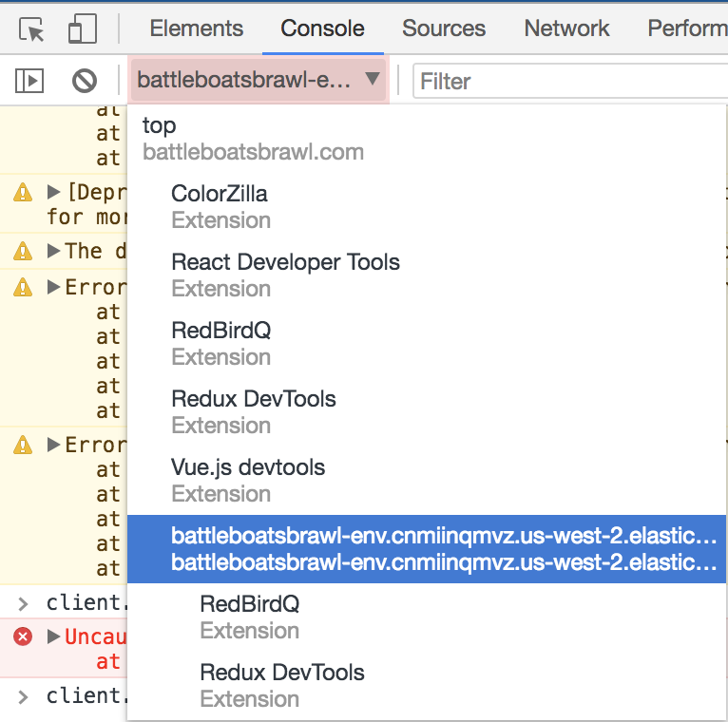Choose React Developer Tools extension context

pos(427,275)
